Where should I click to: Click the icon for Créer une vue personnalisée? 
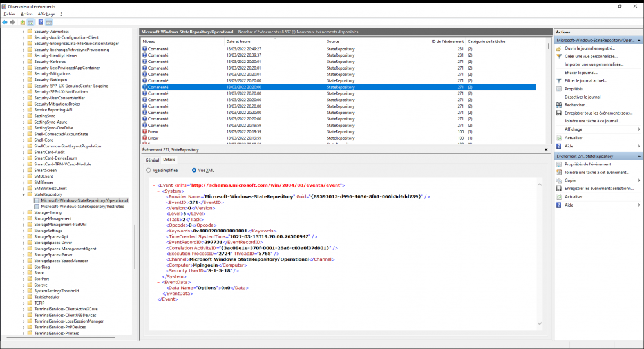[559, 57]
